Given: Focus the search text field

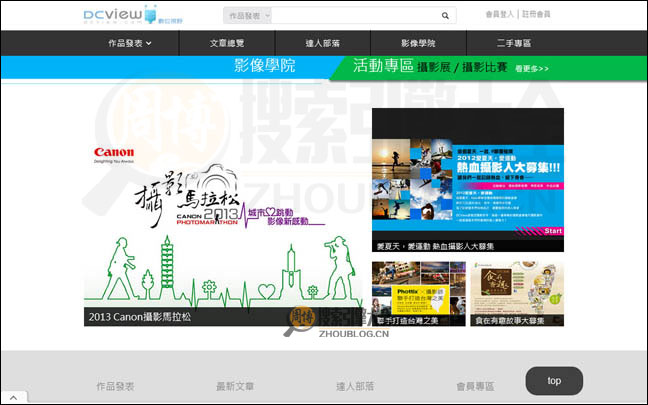Looking at the screenshot, I should pyautogui.click(x=355, y=16).
